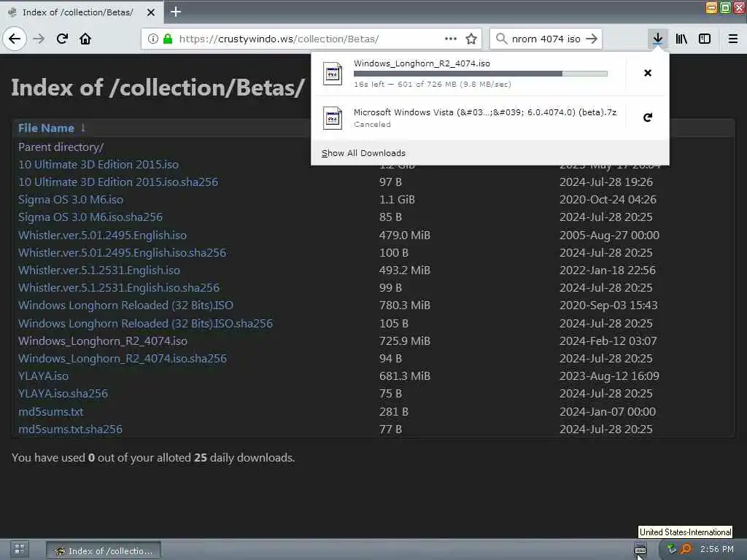Image resolution: width=747 pixels, height=560 pixels.
Task: Open YLAYA.iso.sha256
Action: 63,393
